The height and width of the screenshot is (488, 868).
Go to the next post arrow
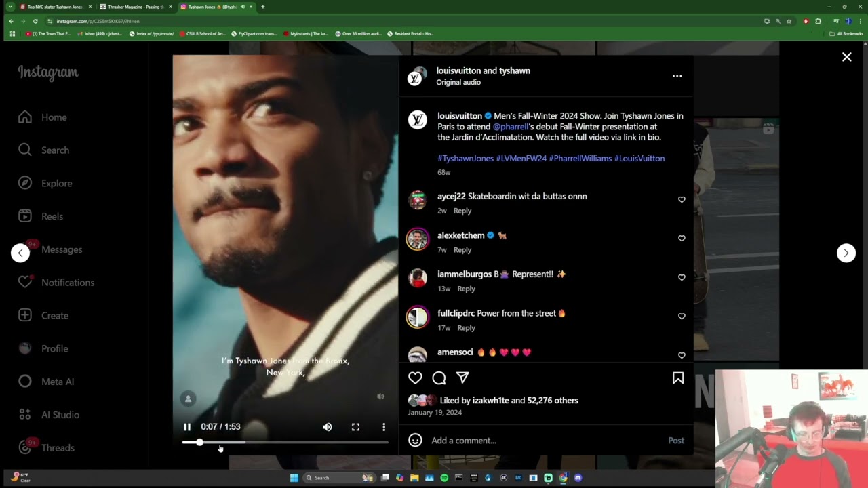point(846,253)
